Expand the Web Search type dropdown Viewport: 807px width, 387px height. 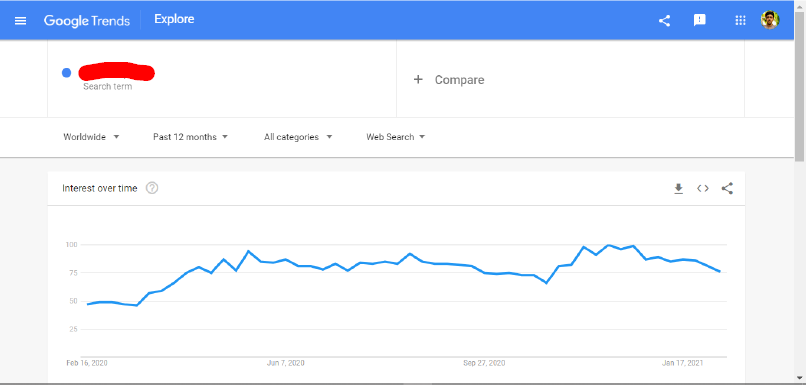(x=395, y=137)
